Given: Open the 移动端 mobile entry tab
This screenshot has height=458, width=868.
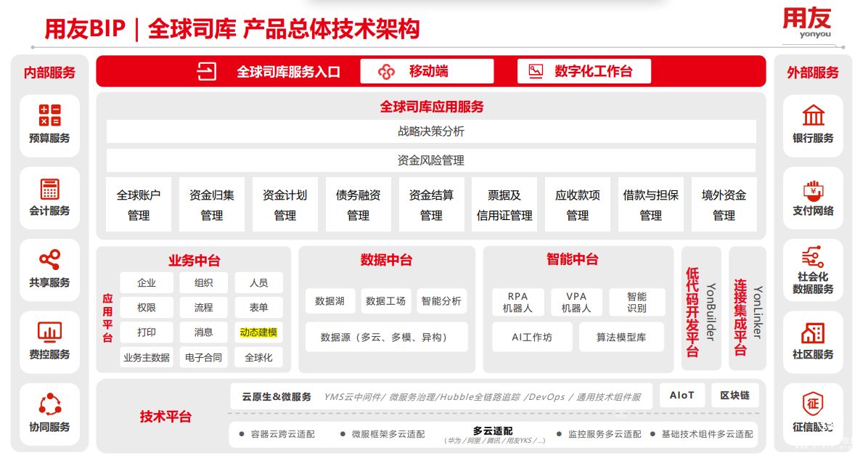Looking at the screenshot, I should click(x=427, y=71).
